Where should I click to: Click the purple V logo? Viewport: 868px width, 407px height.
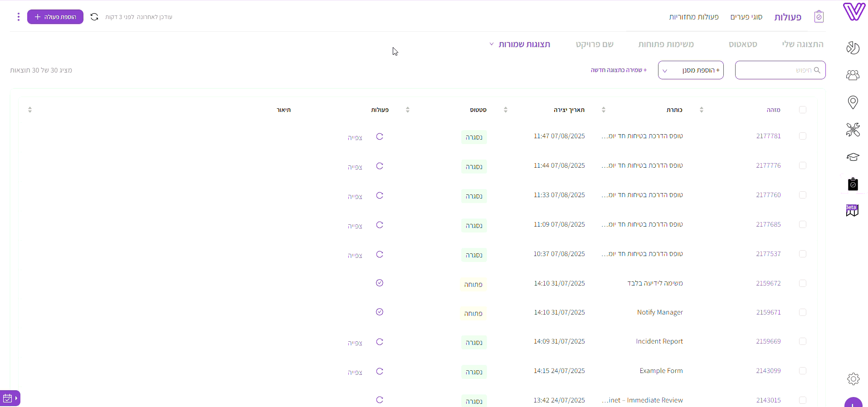click(854, 12)
